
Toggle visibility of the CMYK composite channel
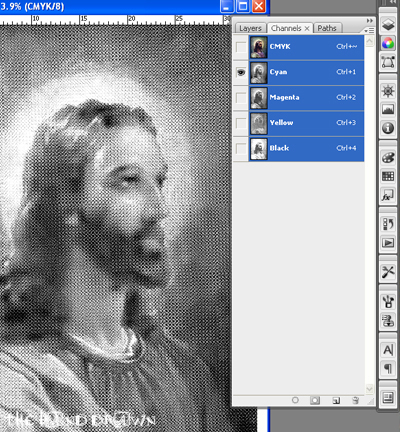241,47
